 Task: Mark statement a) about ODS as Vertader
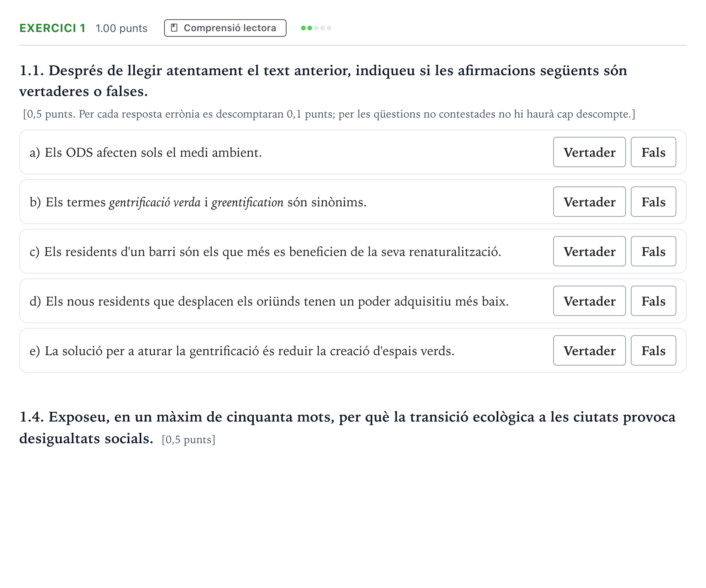tap(590, 152)
